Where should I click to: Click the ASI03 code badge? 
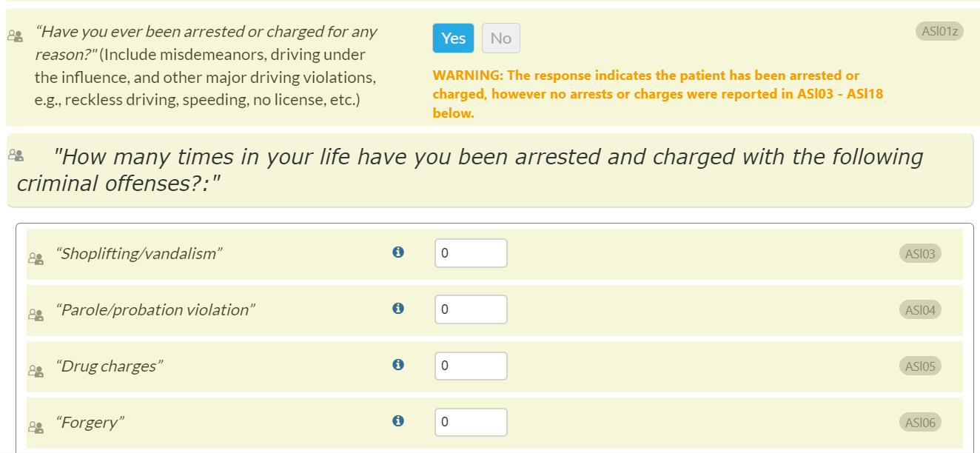coord(920,254)
